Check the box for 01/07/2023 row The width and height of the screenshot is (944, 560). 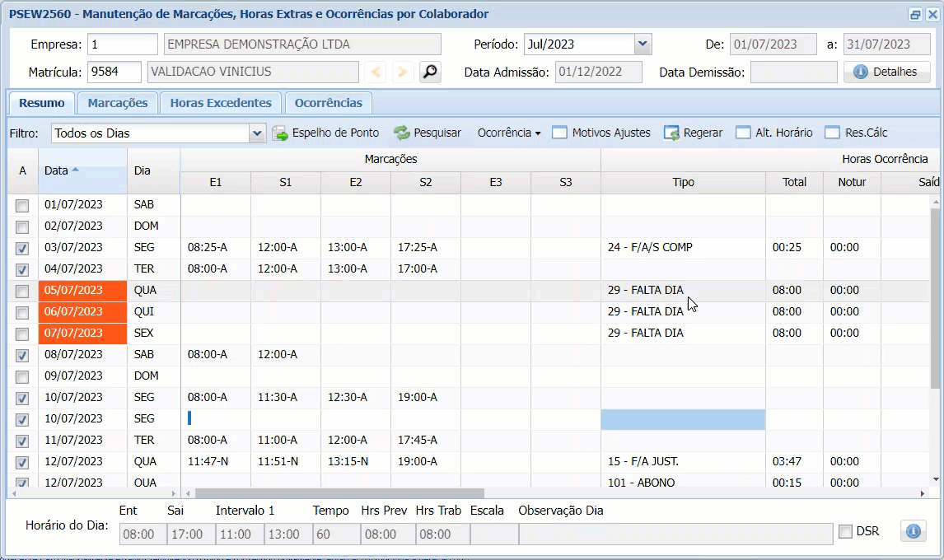click(22, 205)
